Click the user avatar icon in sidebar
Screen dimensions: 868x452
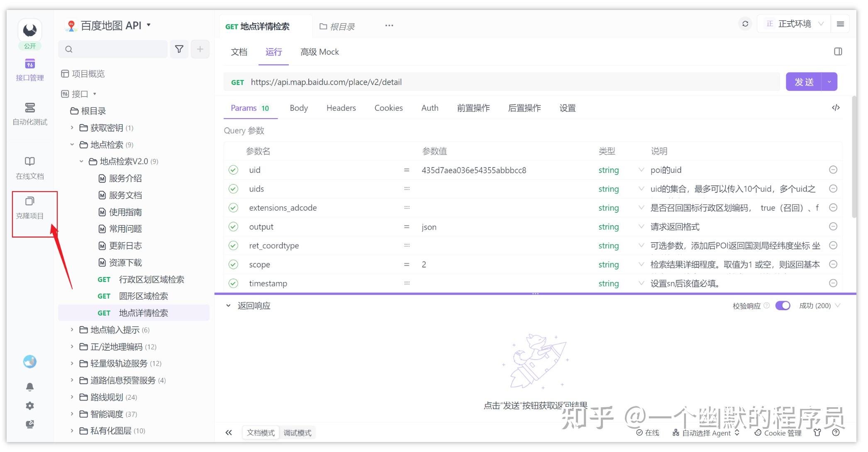[30, 362]
